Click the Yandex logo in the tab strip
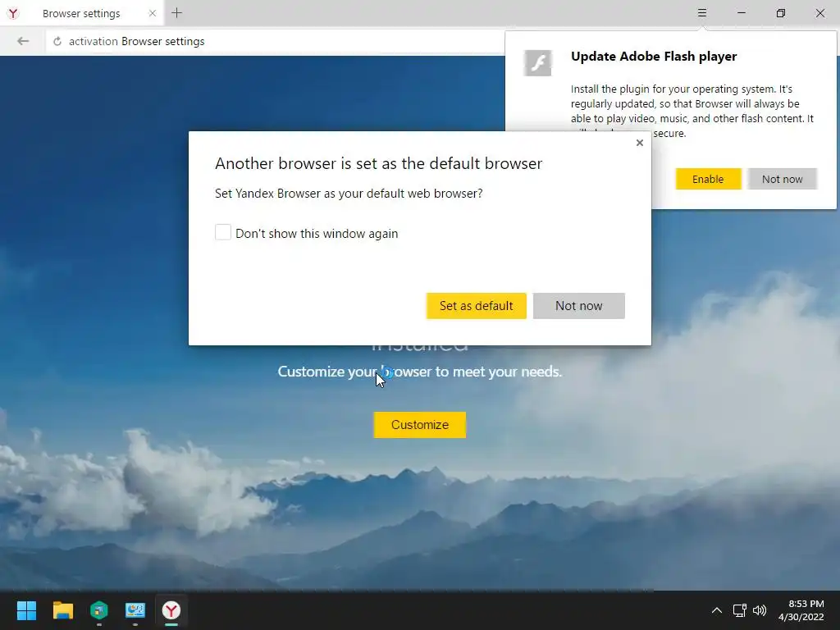The height and width of the screenshot is (630, 840). pos(13,13)
